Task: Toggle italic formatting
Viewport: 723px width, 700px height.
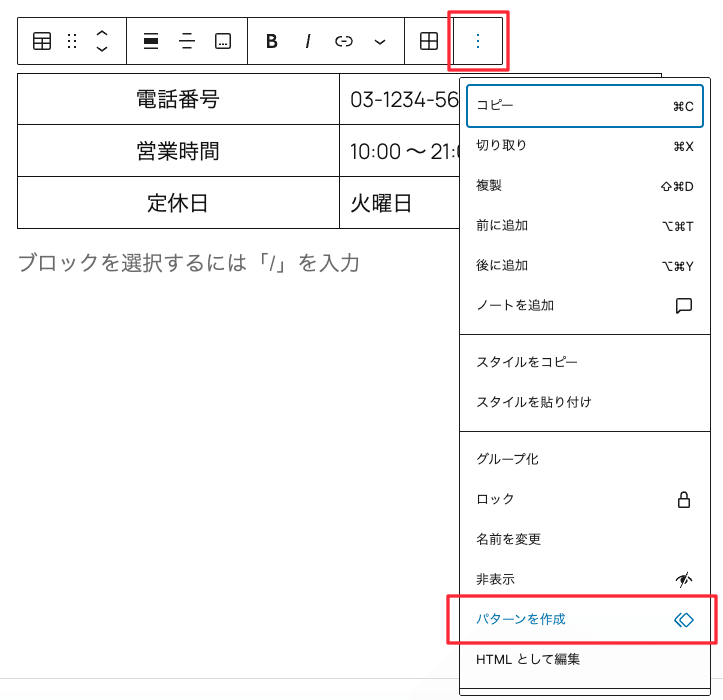Action: [x=308, y=42]
